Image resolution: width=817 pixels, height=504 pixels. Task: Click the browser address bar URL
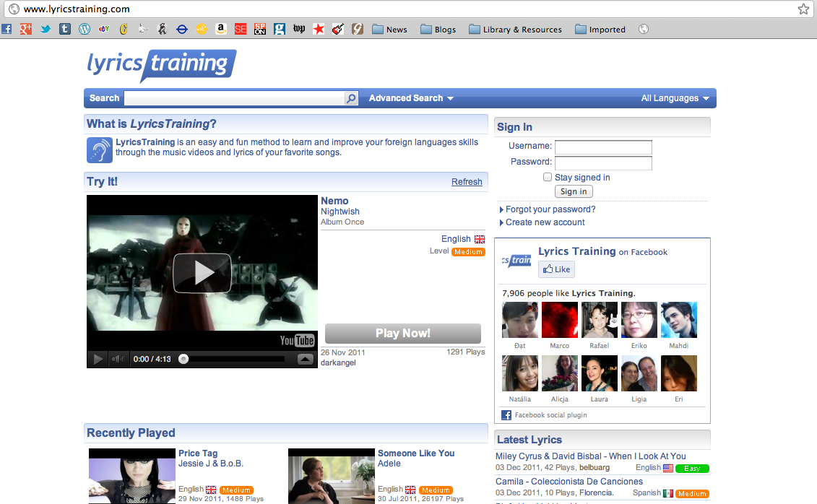77,9
